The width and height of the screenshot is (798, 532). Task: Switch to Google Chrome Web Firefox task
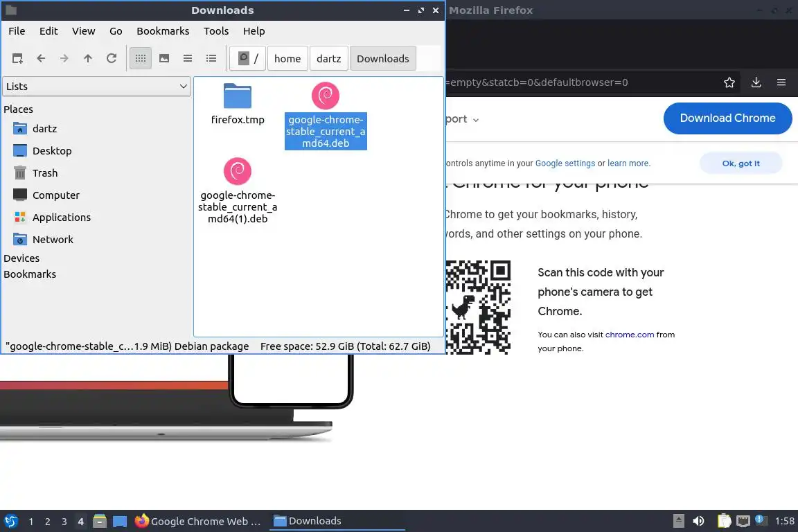point(199,522)
